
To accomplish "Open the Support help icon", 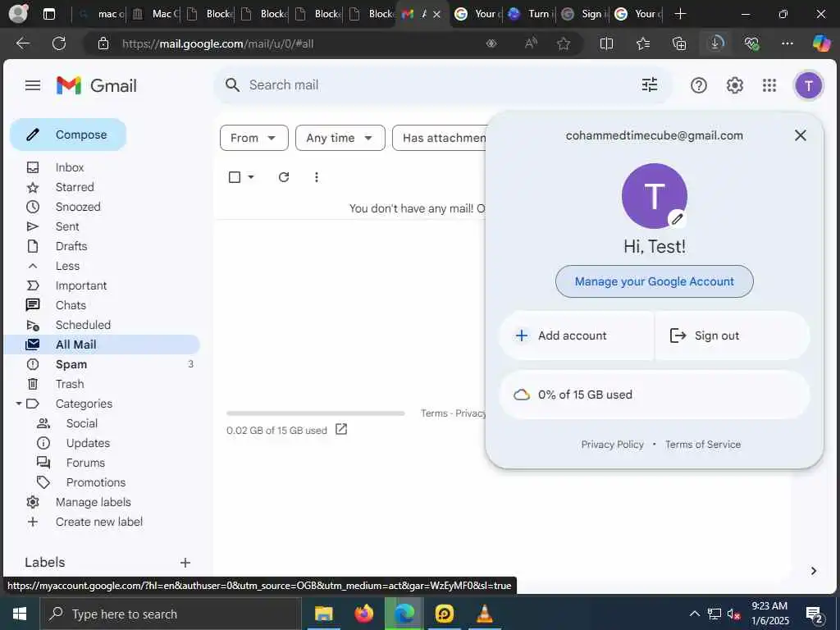I will pos(698,85).
